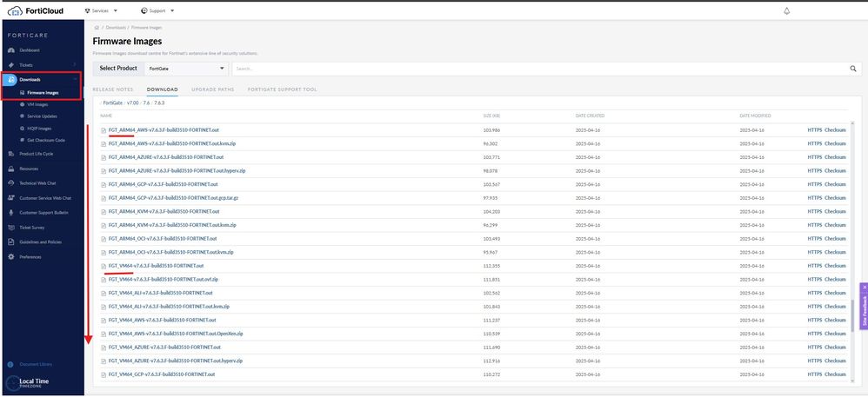Click the file list vertical scrollbar
Viewport: 868px width, 397px height.
[x=851, y=317]
